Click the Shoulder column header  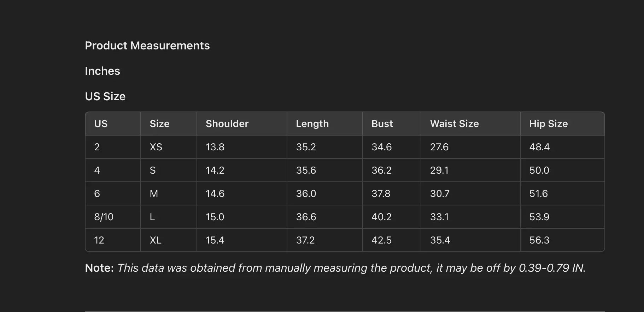tap(227, 124)
